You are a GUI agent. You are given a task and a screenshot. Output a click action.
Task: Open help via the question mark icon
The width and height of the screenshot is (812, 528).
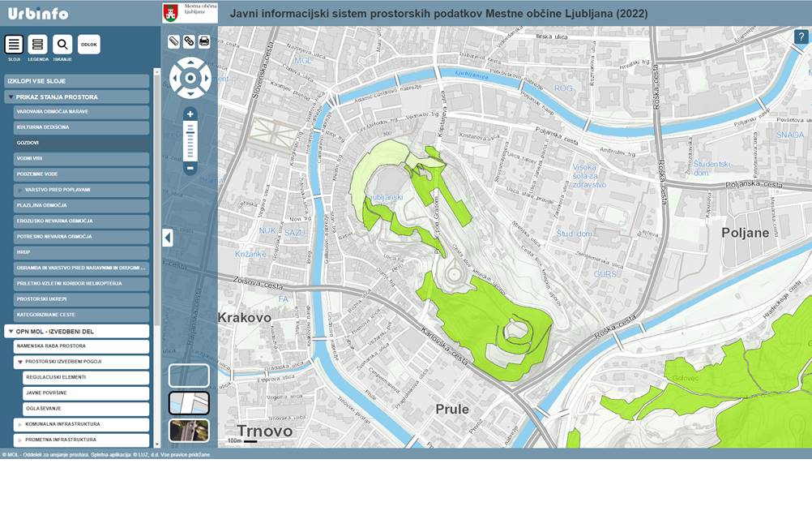(801, 36)
